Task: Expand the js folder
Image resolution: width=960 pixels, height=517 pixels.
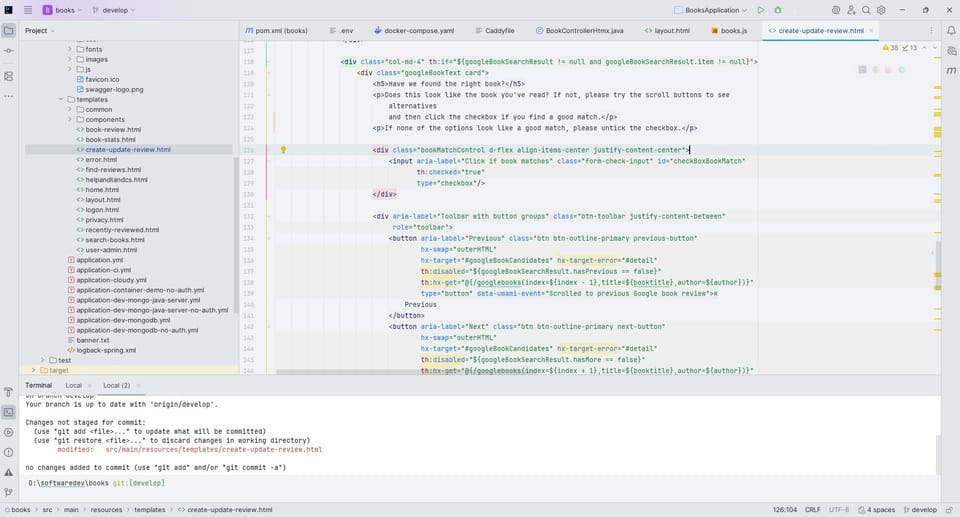Action: [x=69, y=69]
